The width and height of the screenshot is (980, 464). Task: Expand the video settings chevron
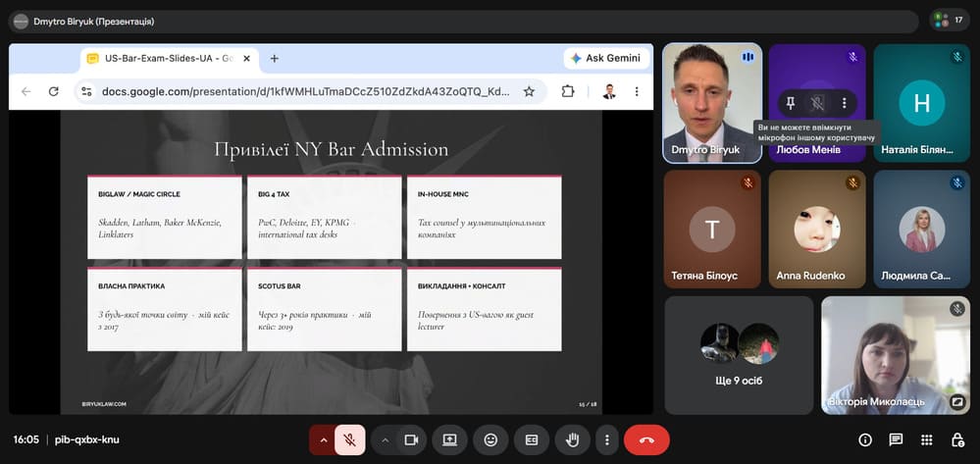point(385,440)
